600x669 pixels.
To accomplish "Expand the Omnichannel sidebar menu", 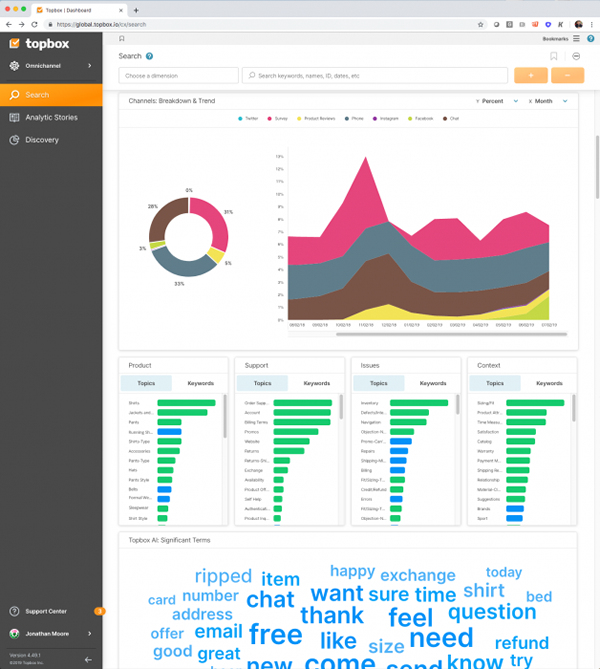I will (50, 66).
